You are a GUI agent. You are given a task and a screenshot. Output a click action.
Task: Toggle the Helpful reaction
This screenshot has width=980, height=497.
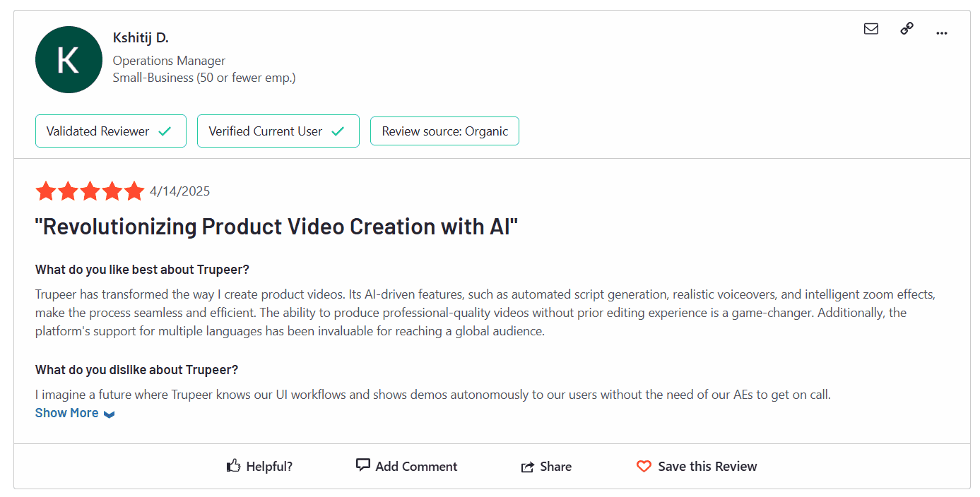(x=259, y=465)
